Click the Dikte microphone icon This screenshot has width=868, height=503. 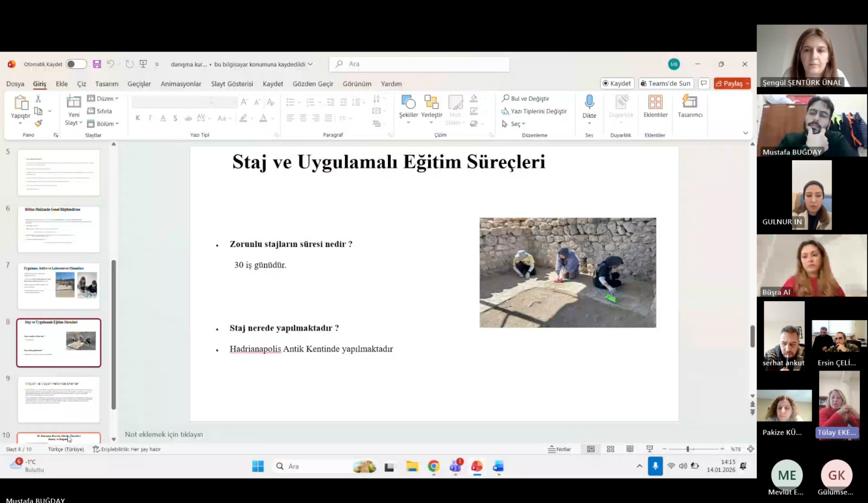(589, 103)
